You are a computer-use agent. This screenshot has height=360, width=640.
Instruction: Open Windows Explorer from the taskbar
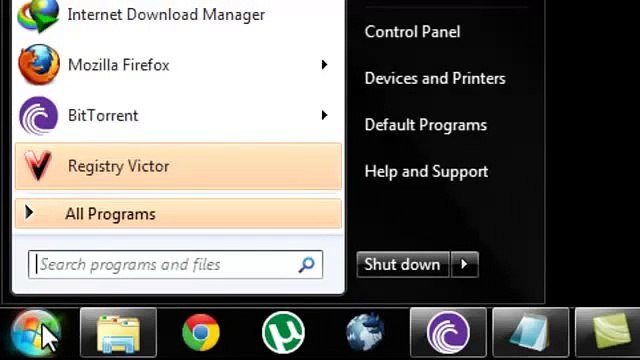(118, 333)
